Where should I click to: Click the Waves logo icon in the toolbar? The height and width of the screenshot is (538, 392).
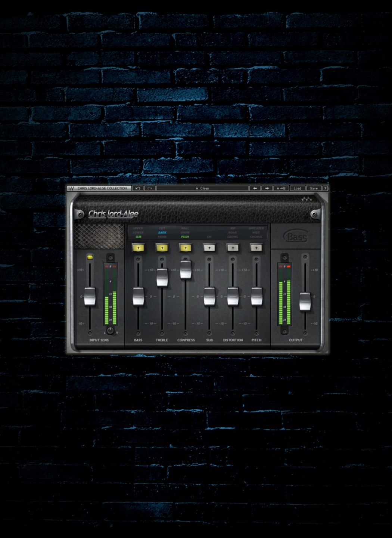point(71,188)
